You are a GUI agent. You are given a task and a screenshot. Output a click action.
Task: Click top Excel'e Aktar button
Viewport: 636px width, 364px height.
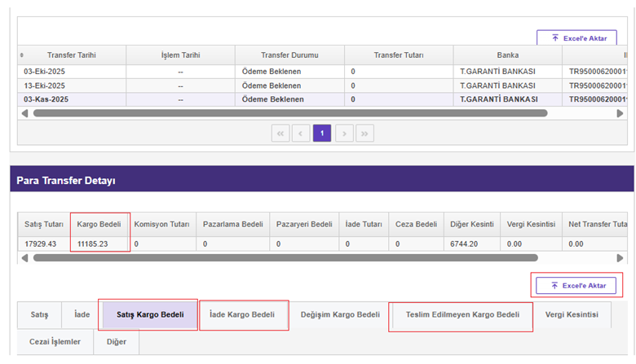pyautogui.click(x=576, y=37)
